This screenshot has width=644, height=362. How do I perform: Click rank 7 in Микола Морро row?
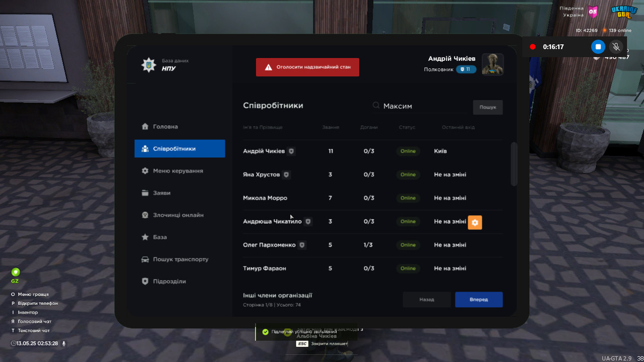[x=330, y=198]
